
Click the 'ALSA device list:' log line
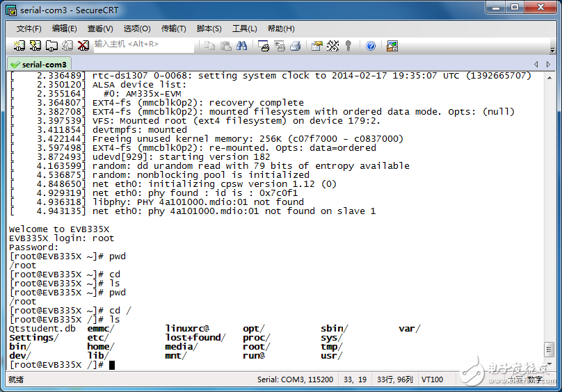(139, 85)
